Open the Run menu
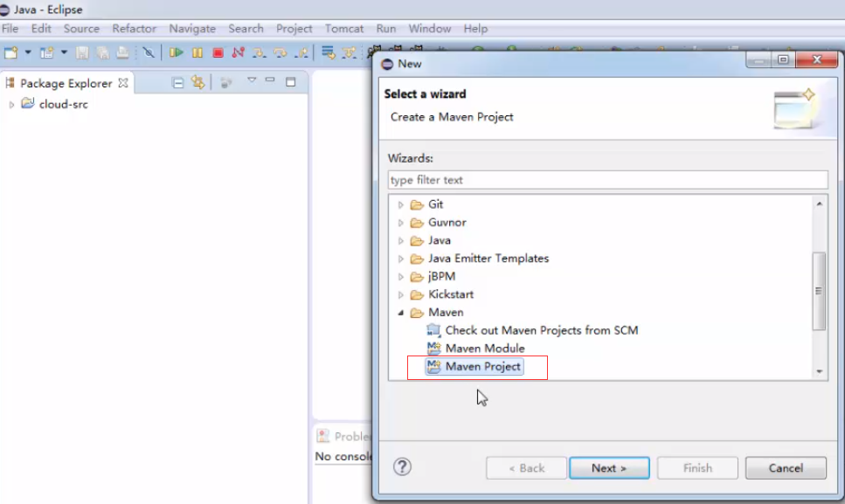 (x=386, y=29)
